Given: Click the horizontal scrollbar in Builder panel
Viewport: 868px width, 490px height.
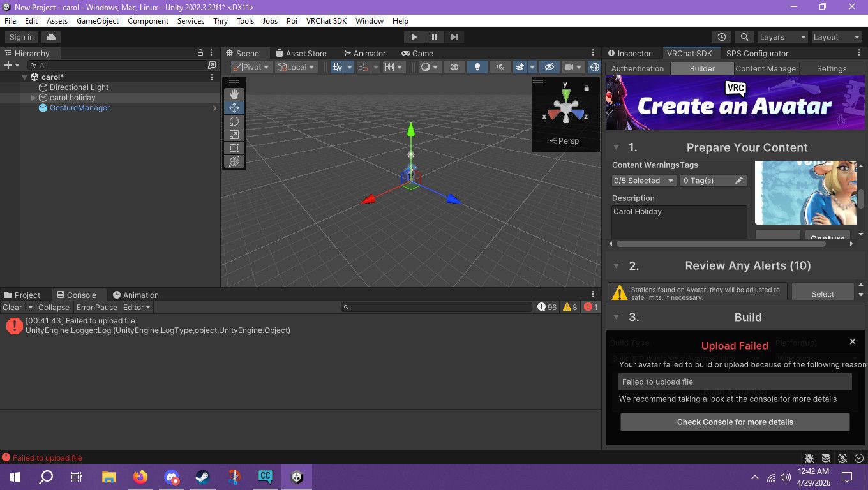Looking at the screenshot, I should (722, 244).
